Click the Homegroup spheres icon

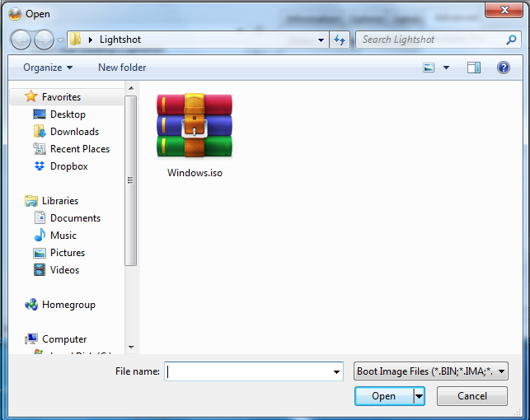[x=31, y=305]
